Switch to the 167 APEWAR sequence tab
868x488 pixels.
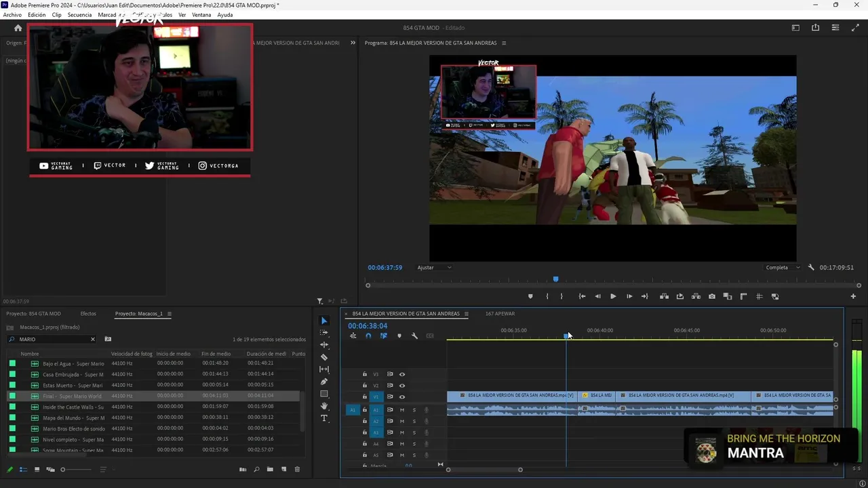click(x=500, y=314)
